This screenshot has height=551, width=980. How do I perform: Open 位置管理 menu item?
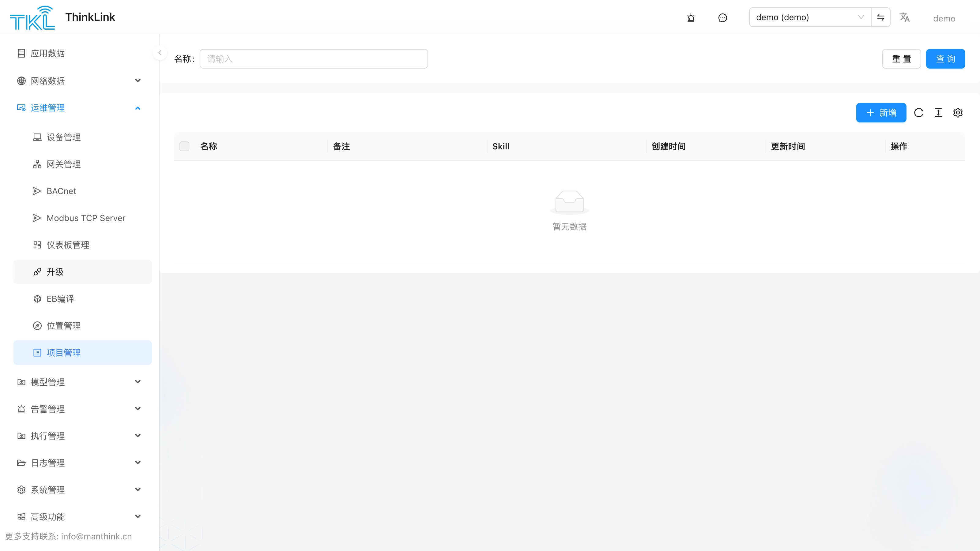(83, 326)
